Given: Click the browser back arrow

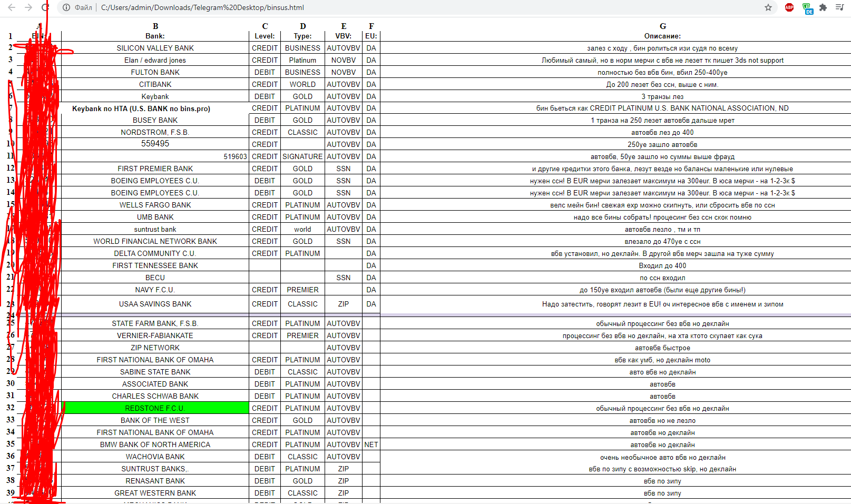Looking at the screenshot, I should (12, 7).
